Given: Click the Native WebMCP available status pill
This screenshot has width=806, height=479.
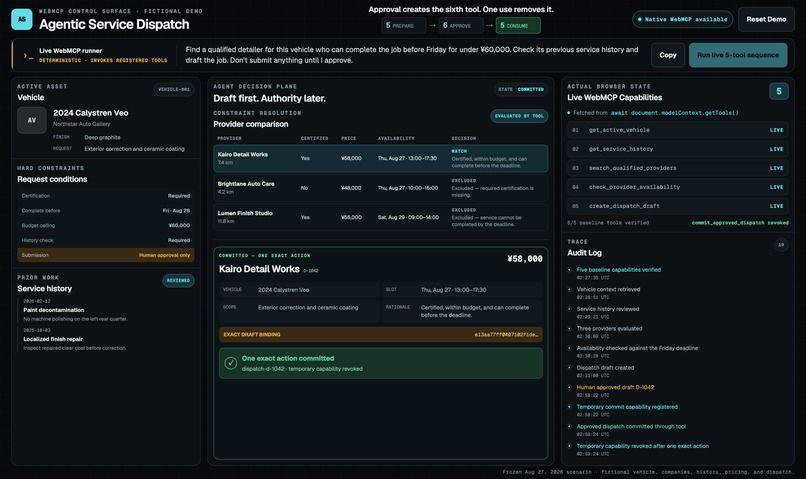Looking at the screenshot, I should tap(683, 20).
